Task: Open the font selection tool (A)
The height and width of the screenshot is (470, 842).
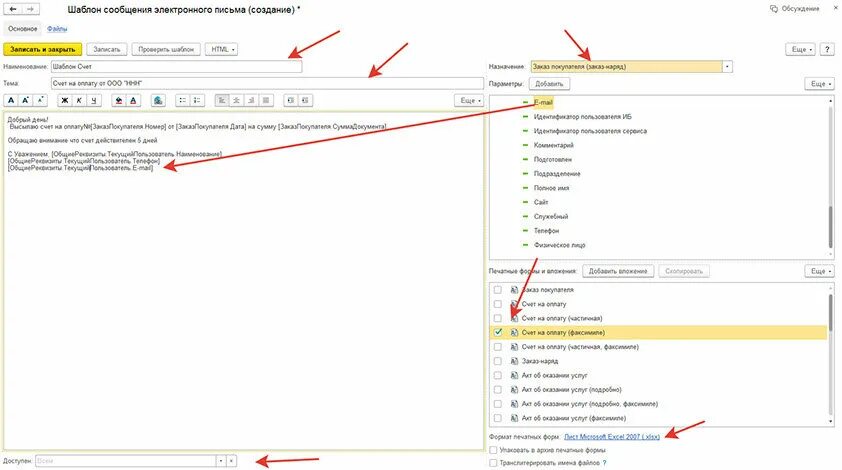Action: tap(11, 100)
